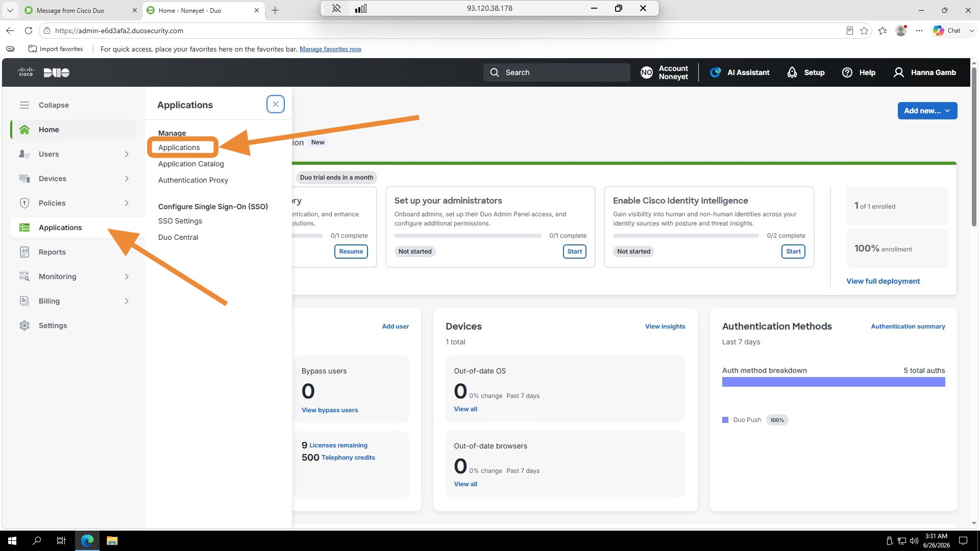Open the Copilot Chat icon
Screen dimensions: 980x551
point(939,31)
